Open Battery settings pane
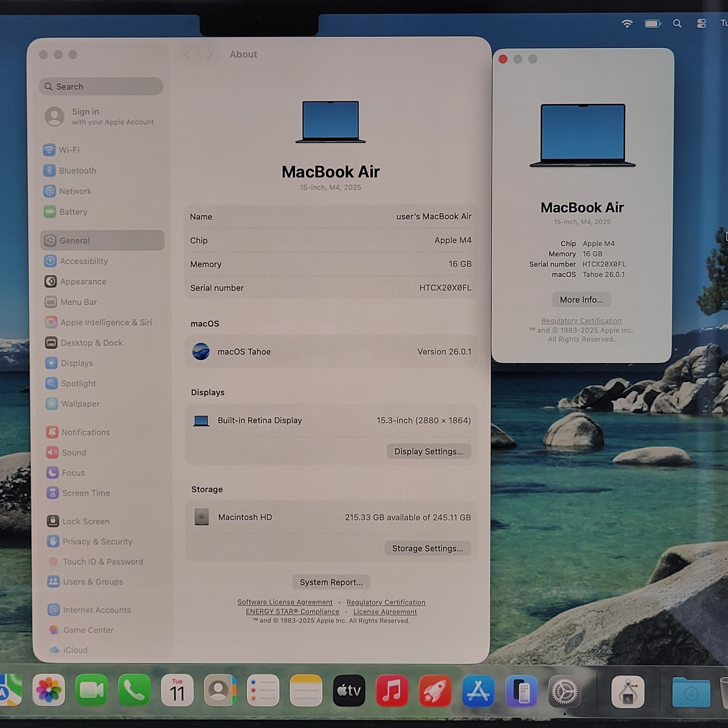728x728 pixels. (x=73, y=212)
